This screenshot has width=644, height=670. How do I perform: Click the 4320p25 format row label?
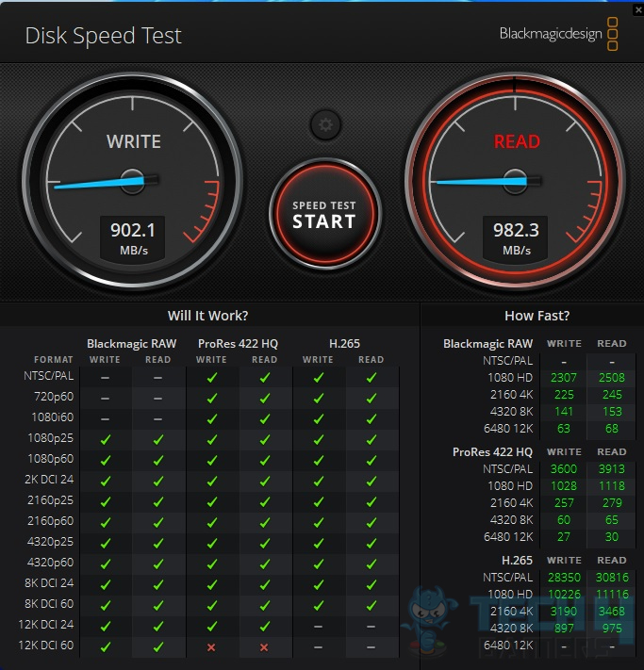tap(51, 542)
